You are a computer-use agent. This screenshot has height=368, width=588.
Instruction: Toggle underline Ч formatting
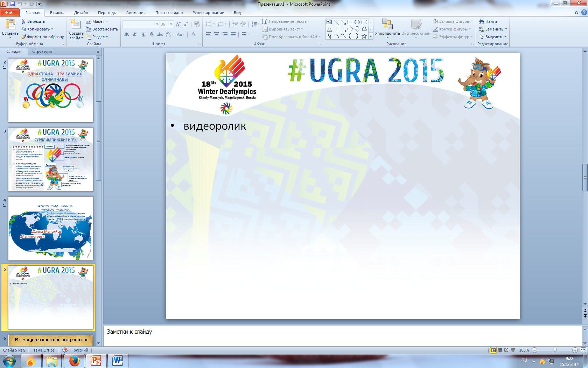coord(143,34)
